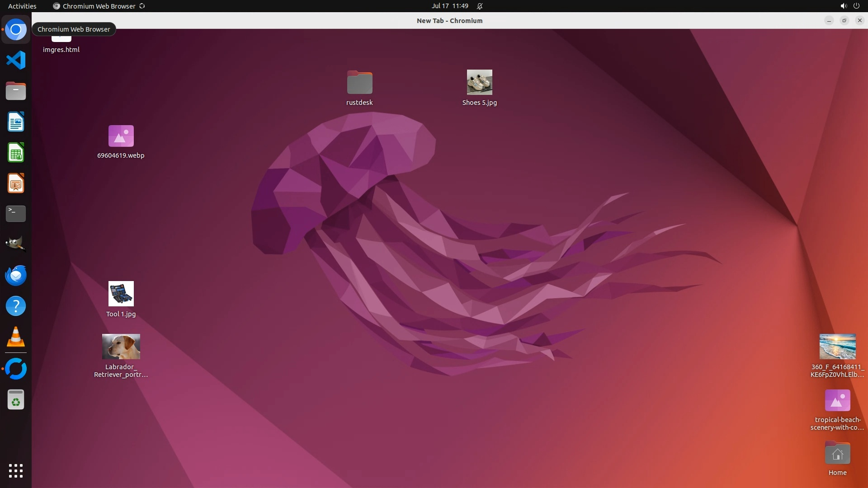Open the Trash in the dock
The image size is (868, 488).
pyautogui.click(x=16, y=400)
